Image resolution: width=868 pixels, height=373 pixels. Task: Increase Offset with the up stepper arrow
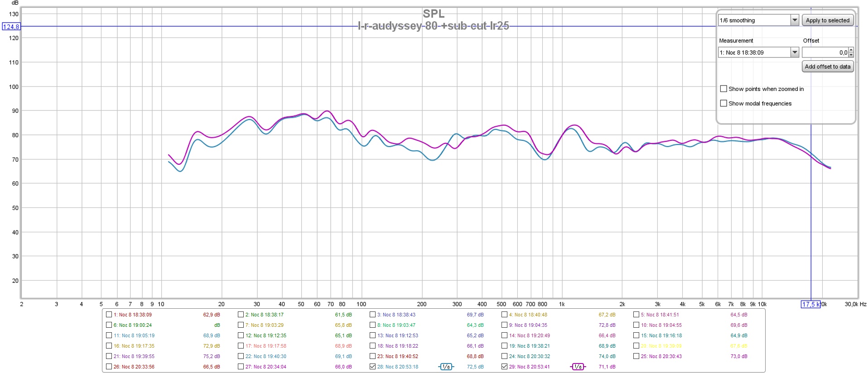[851, 50]
